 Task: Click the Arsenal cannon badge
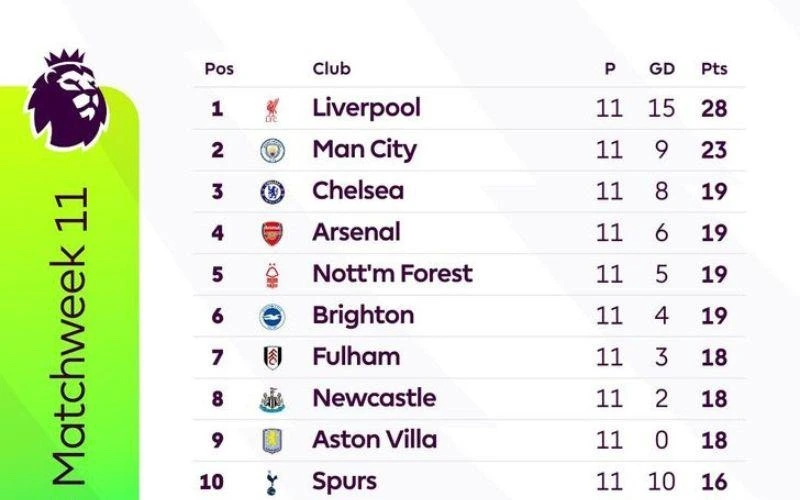(x=272, y=234)
